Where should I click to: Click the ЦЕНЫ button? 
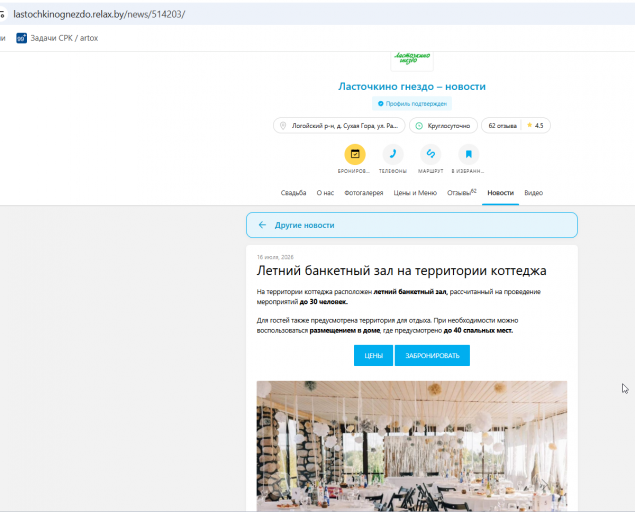point(373,355)
